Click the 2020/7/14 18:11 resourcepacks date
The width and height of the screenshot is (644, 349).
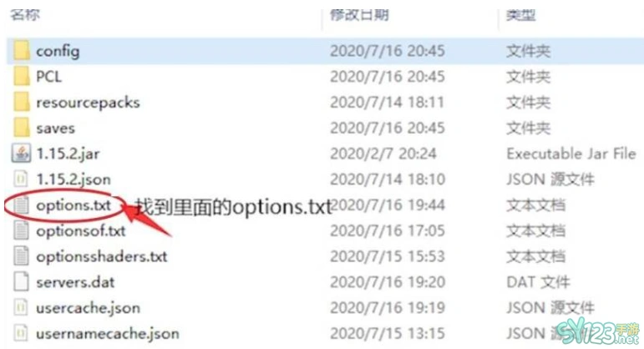[388, 102]
